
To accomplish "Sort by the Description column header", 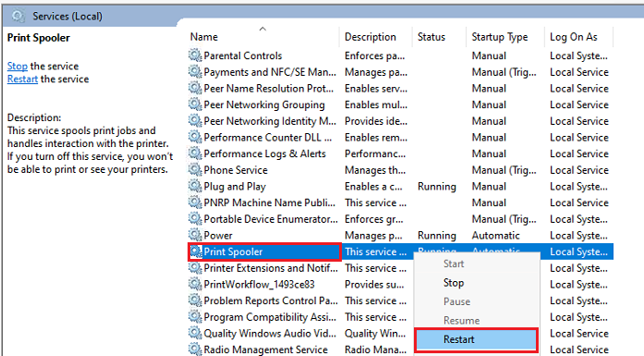I will coord(371,37).
